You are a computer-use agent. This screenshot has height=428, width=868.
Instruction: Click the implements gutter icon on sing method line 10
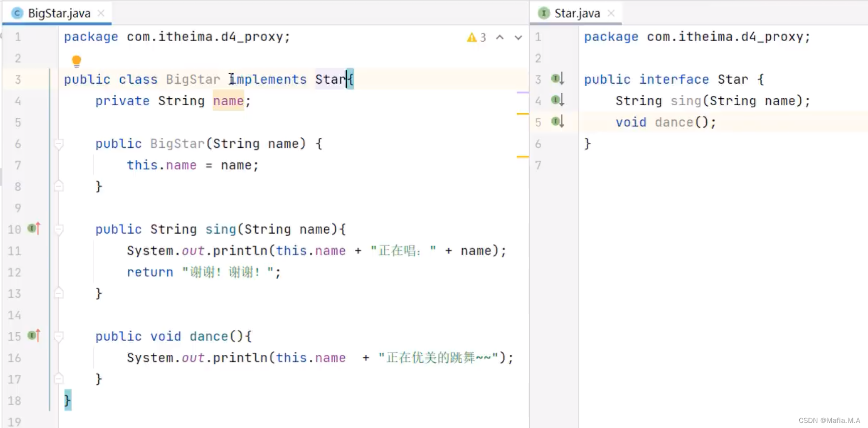tap(34, 229)
